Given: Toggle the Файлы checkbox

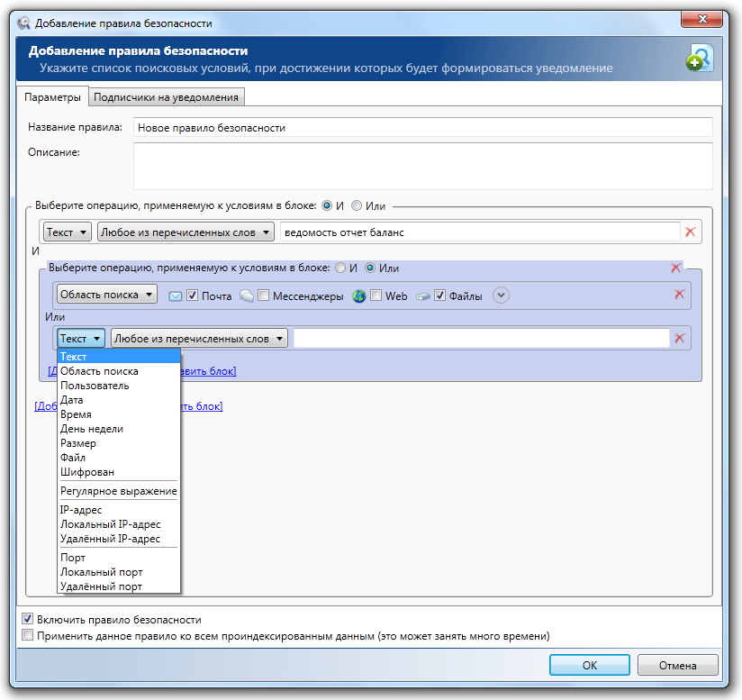Looking at the screenshot, I should [x=440, y=295].
